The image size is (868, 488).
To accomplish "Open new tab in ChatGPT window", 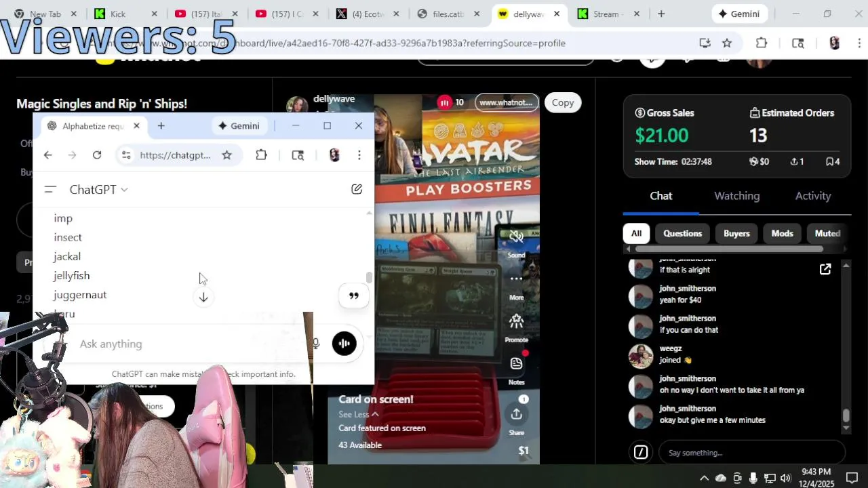I will (x=161, y=125).
